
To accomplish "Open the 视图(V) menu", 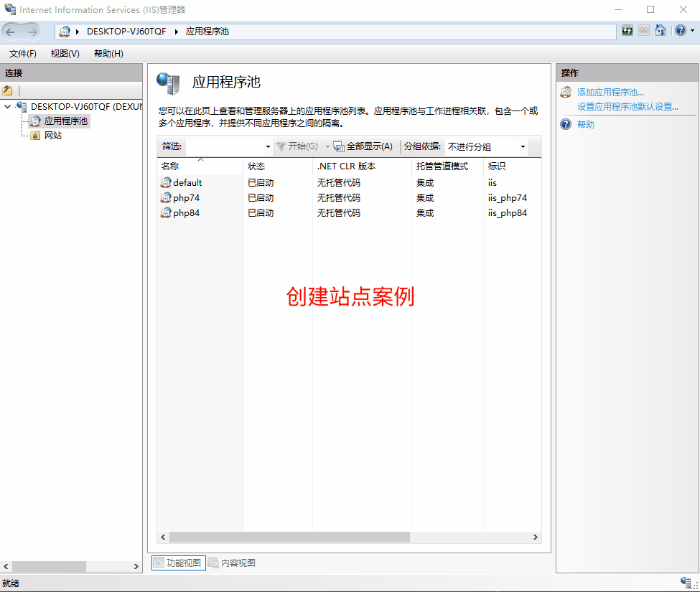I will [65, 54].
